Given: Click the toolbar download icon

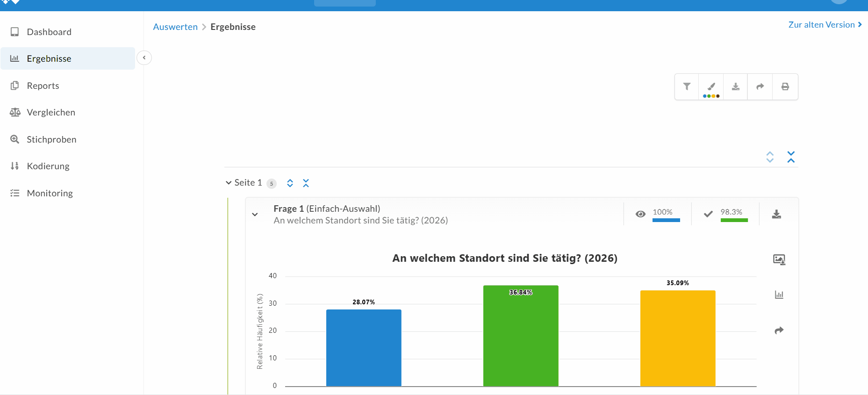Looking at the screenshot, I should [735, 86].
